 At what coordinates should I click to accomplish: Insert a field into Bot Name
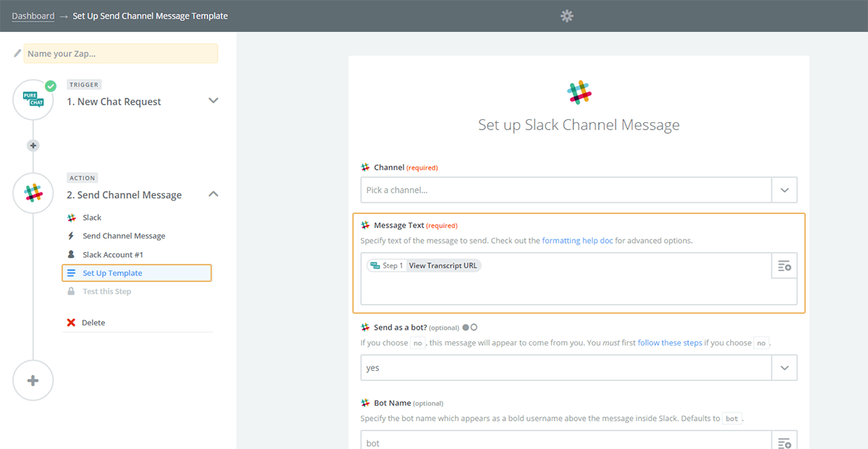(x=785, y=441)
